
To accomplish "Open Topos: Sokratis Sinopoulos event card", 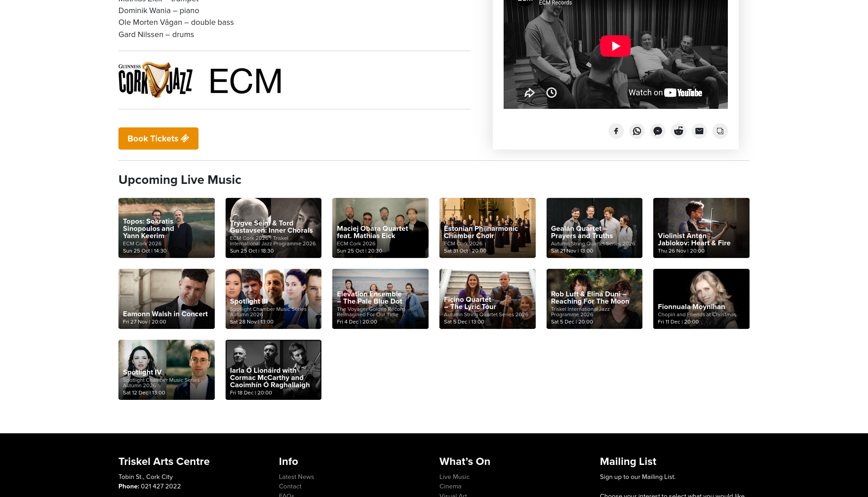I will 166,228.
